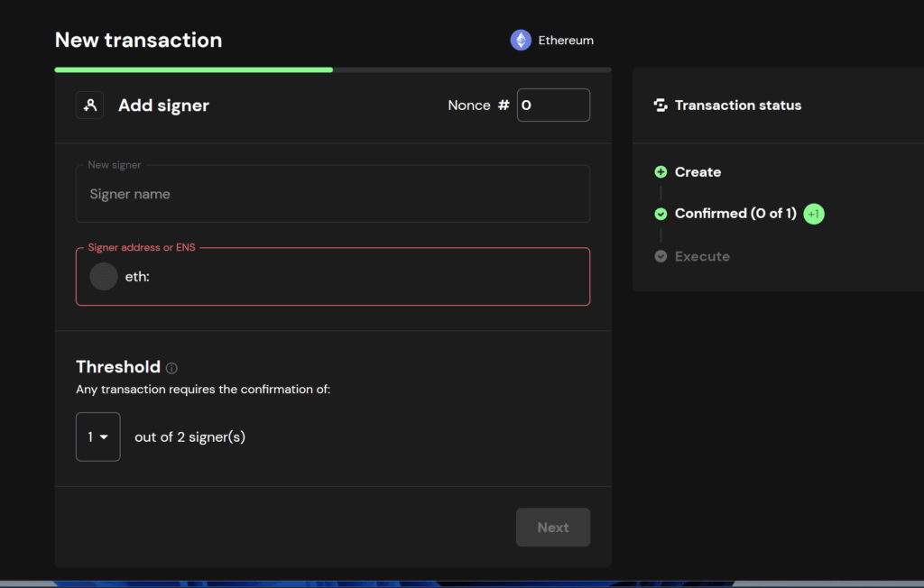924x588 pixels.
Task: Select the Create step label
Action: (698, 172)
